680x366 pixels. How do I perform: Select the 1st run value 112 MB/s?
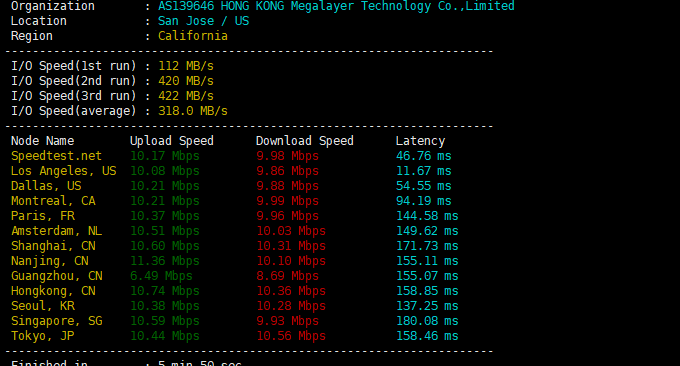tap(186, 66)
